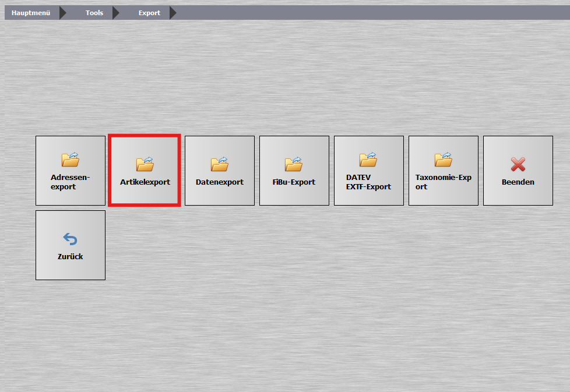Click the folder icon above Artikelexport

click(x=145, y=164)
